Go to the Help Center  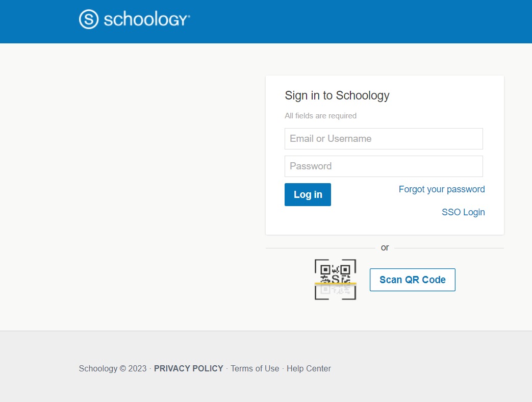(309, 368)
